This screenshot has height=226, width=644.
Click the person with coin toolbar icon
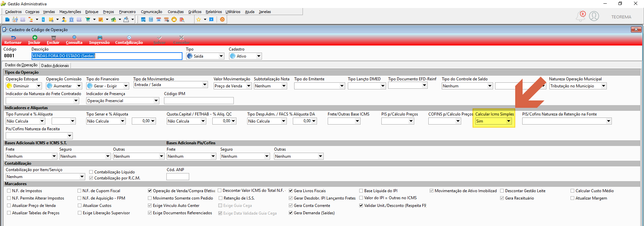coord(64,19)
